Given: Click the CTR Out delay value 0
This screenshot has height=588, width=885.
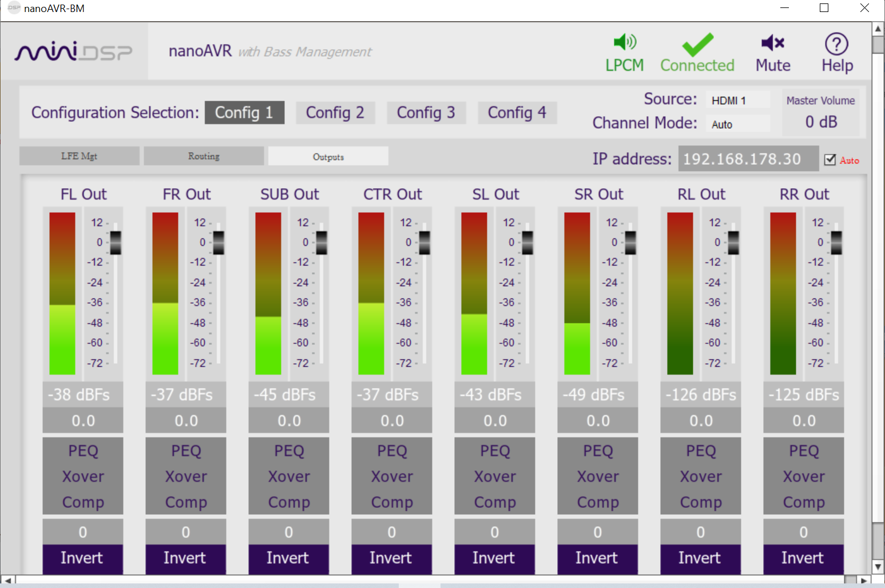Looking at the screenshot, I should pyautogui.click(x=392, y=532).
